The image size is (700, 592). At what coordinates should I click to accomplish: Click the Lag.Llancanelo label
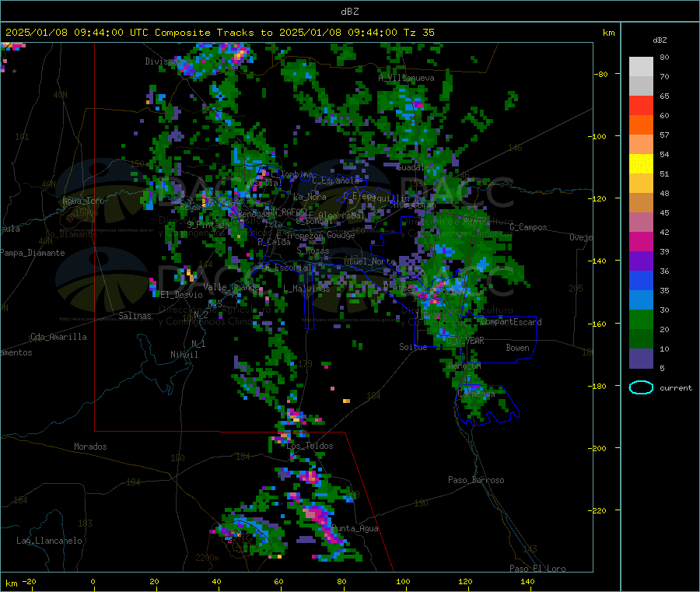coord(49,541)
